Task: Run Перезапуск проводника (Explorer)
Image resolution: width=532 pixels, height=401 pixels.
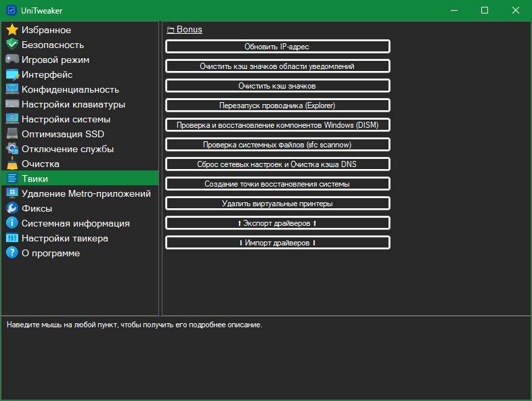Action: (278, 105)
